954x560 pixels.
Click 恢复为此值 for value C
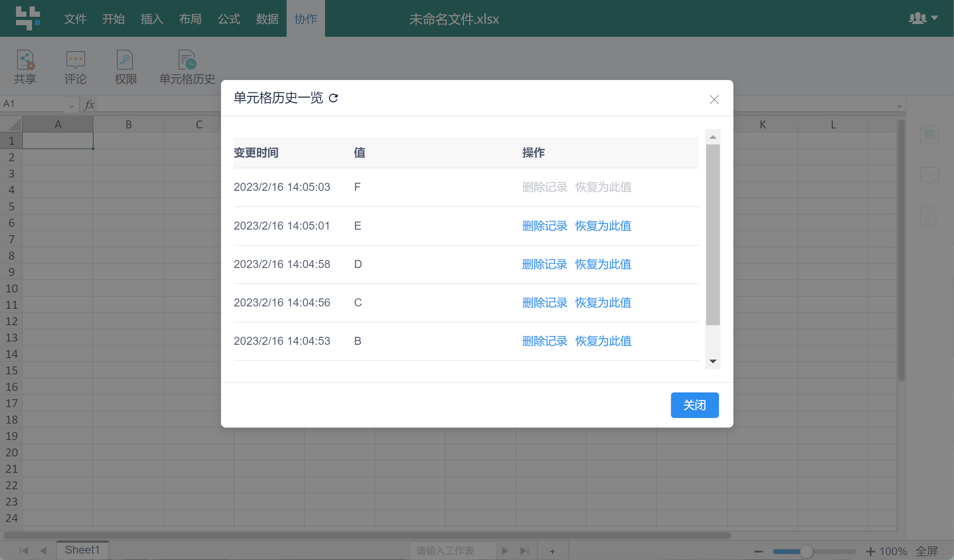pyautogui.click(x=603, y=303)
